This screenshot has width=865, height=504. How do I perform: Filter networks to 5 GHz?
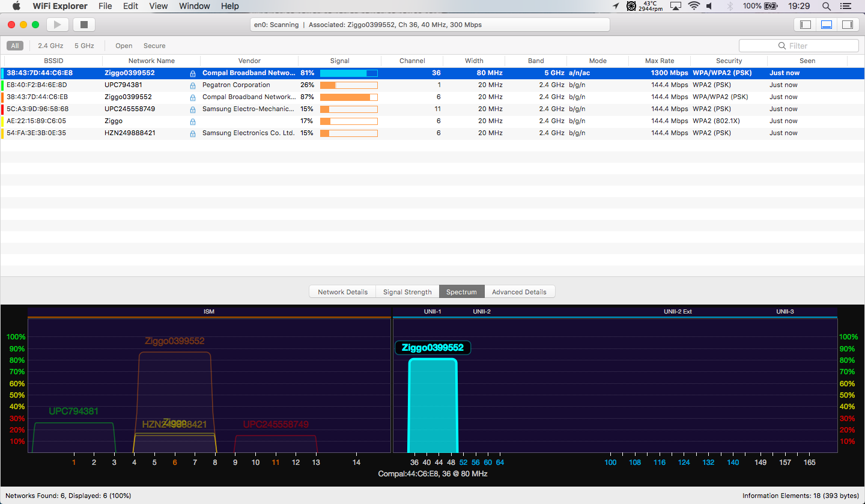[84, 46]
